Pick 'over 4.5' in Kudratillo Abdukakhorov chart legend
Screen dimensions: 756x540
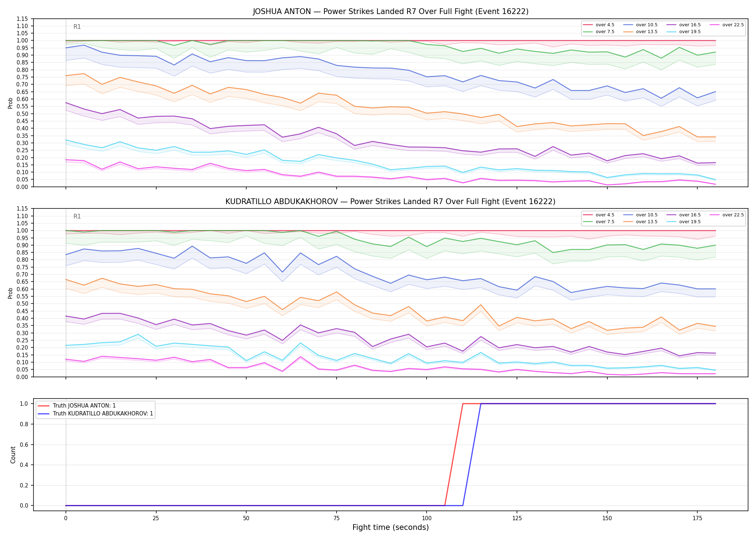(x=598, y=215)
